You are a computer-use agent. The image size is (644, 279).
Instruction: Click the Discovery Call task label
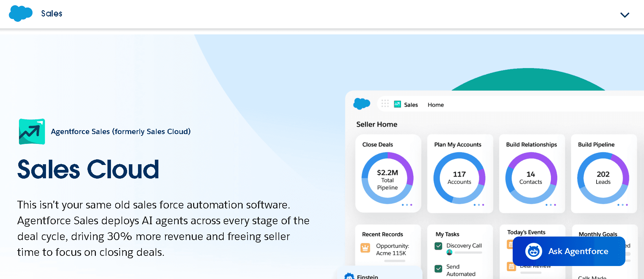pos(464,246)
